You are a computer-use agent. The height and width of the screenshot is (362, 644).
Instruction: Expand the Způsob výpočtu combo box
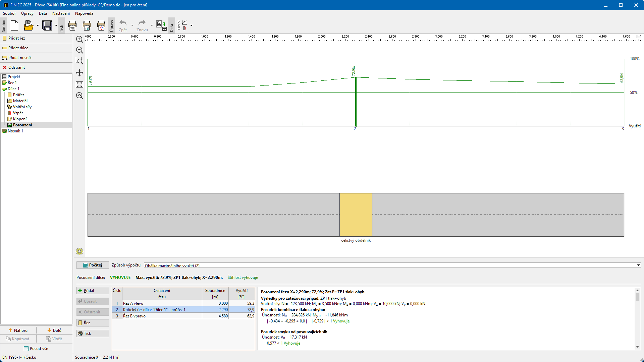click(638, 265)
